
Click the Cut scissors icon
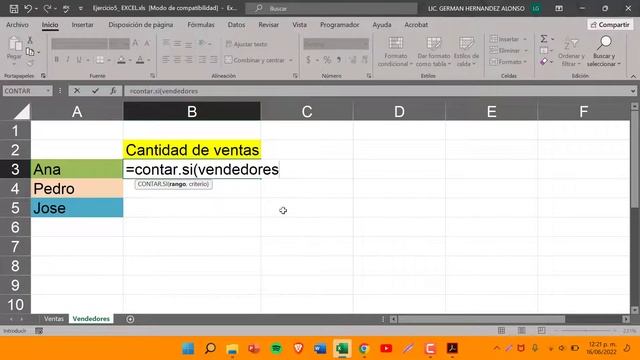coord(30,40)
